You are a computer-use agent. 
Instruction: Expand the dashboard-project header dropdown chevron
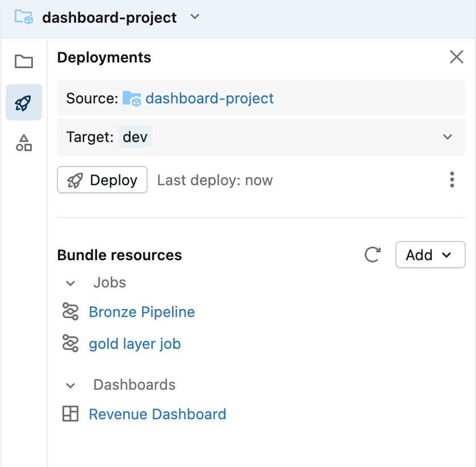(x=195, y=17)
